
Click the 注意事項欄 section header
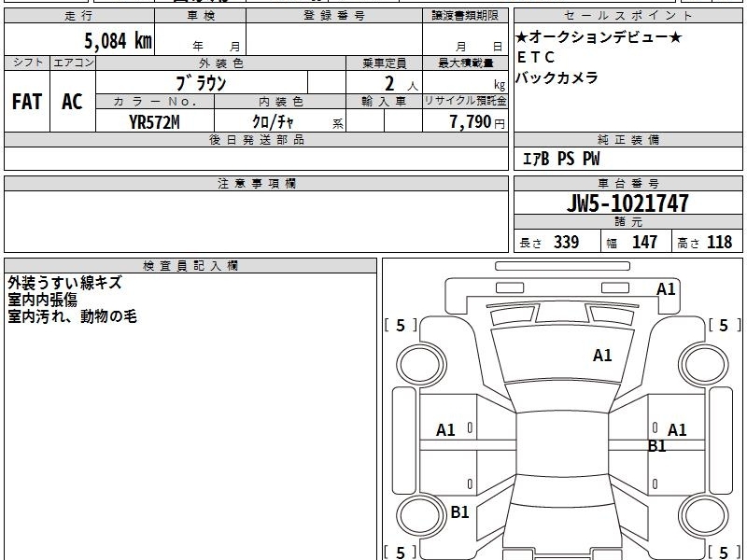[x=256, y=183]
